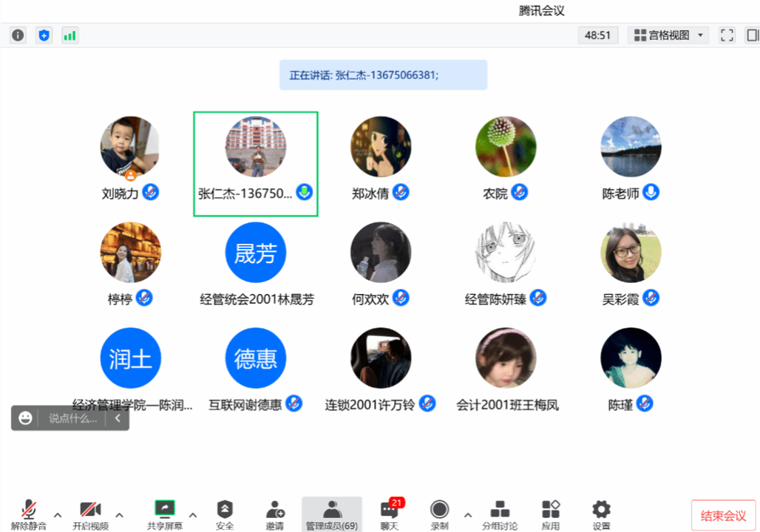Unmute microphone with 解除静音
760x532 pixels.
(x=29, y=514)
